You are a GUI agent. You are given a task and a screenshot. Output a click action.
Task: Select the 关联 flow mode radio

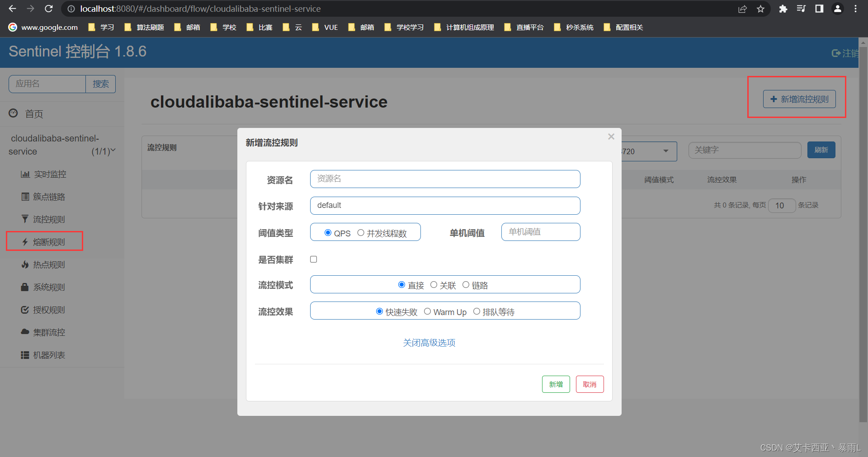point(434,285)
